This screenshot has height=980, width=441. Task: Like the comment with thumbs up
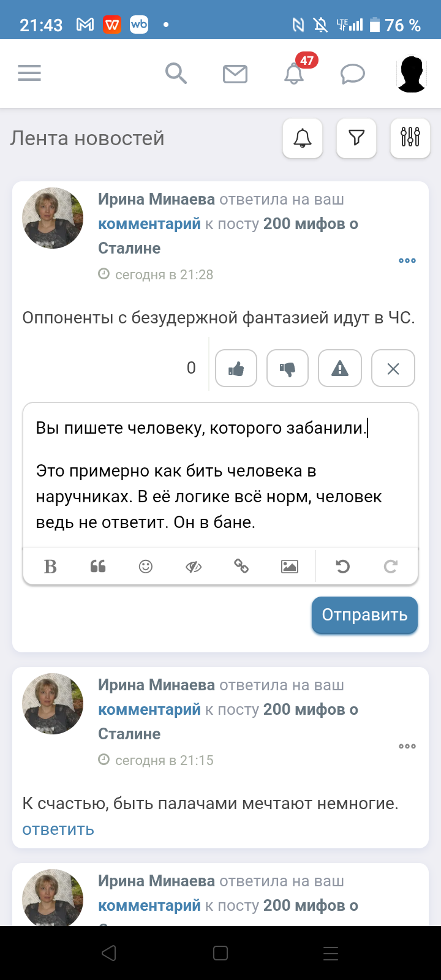pyautogui.click(x=236, y=369)
